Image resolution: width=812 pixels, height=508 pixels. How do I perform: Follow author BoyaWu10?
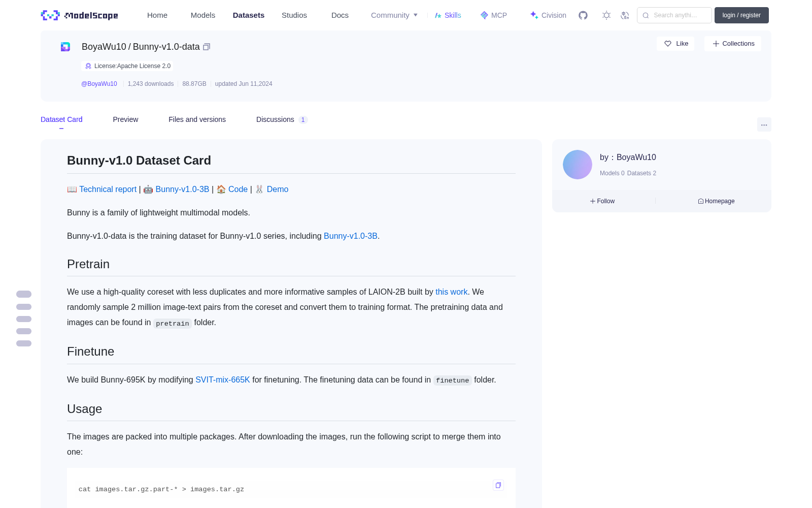click(602, 201)
